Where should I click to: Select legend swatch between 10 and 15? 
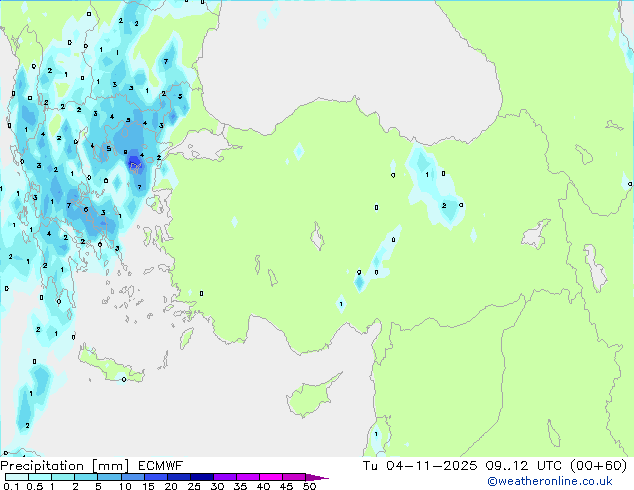[132, 477]
